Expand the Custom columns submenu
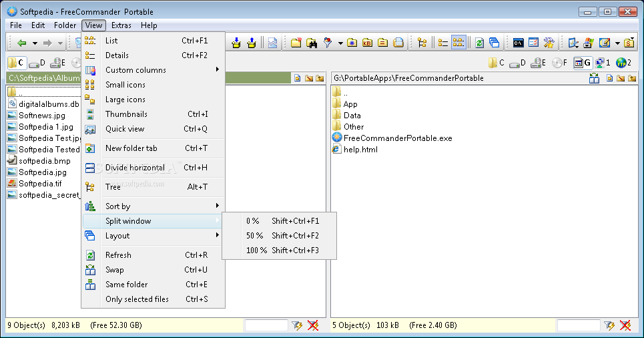This screenshot has width=644, height=338. pyautogui.click(x=153, y=70)
